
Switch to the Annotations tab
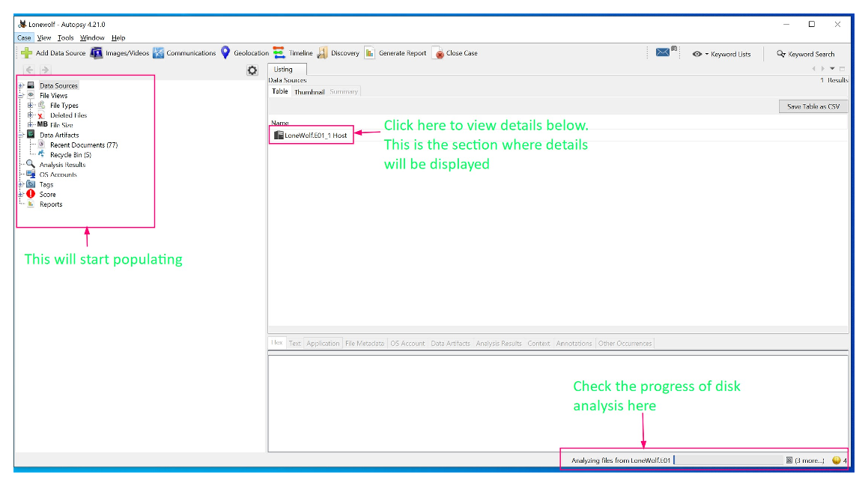tap(574, 343)
